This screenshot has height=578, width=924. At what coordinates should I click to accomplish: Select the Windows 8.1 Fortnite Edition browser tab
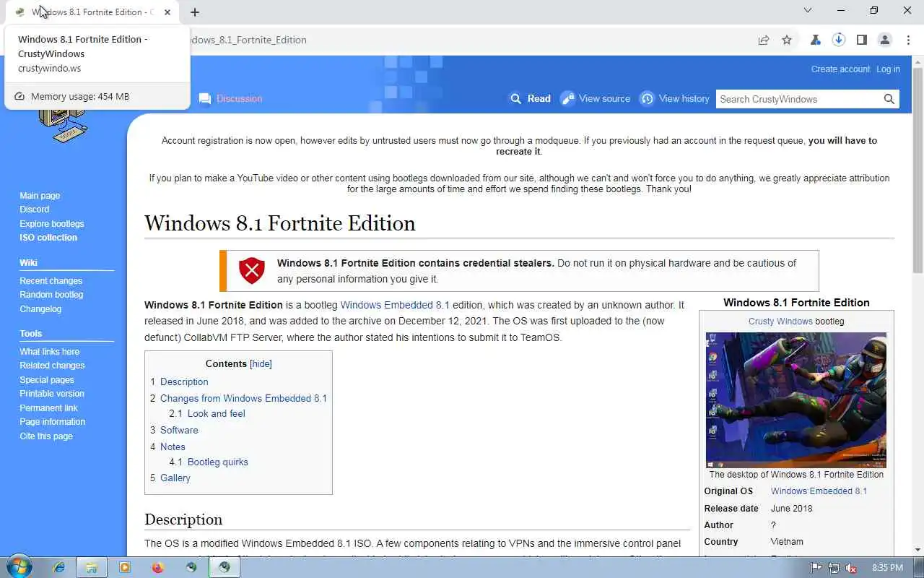[x=92, y=12]
